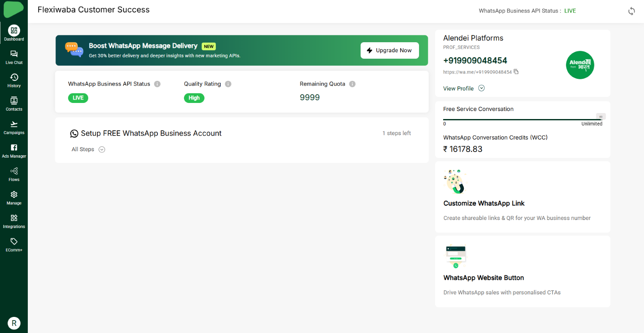Click the phone number +919909048454
Viewport: 644px width, 333px height.
click(x=475, y=60)
